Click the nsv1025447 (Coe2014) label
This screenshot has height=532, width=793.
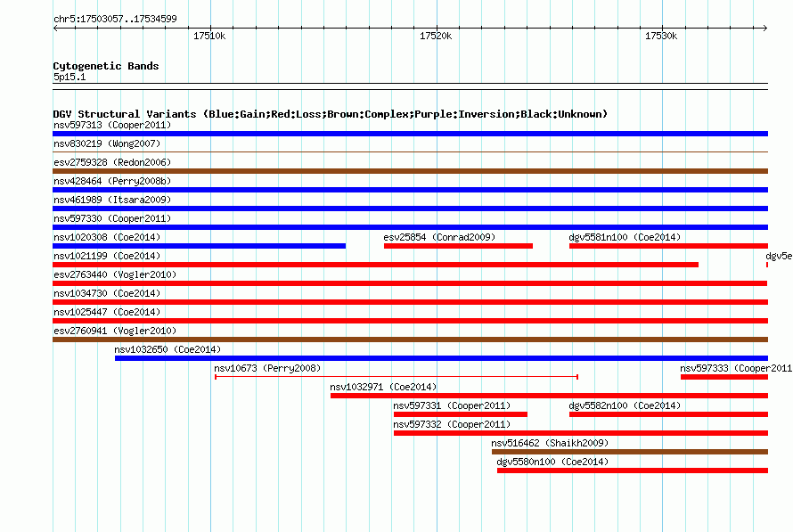[107, 312]
